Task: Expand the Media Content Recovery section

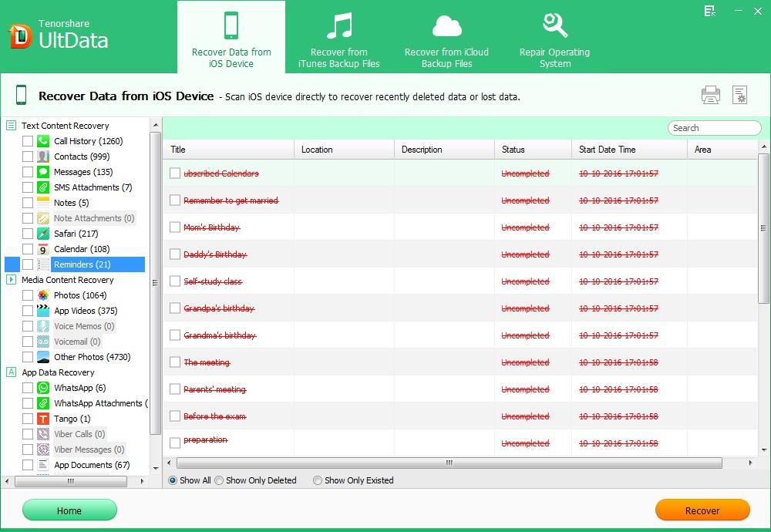Action: [x=11, y=280]
